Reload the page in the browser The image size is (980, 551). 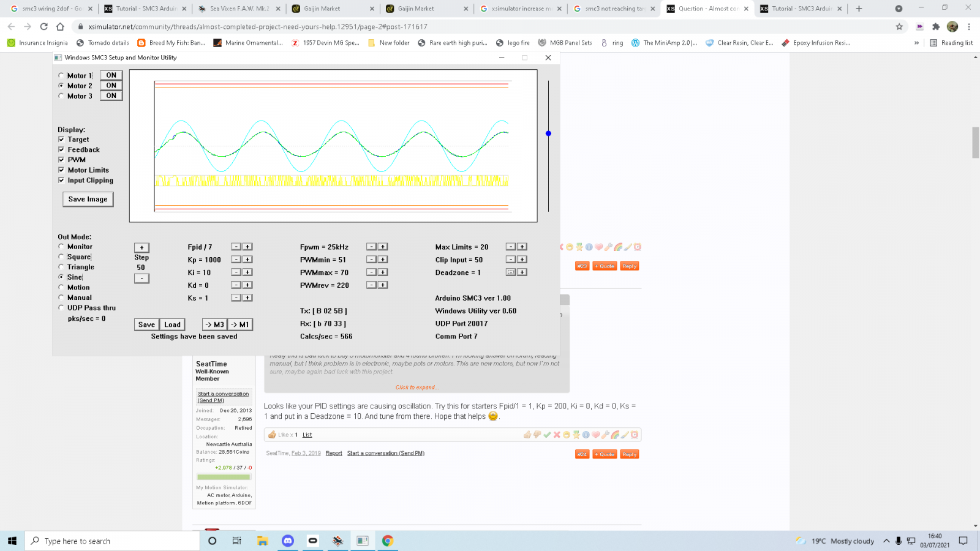pyautogui.click(x=44, y=26)
